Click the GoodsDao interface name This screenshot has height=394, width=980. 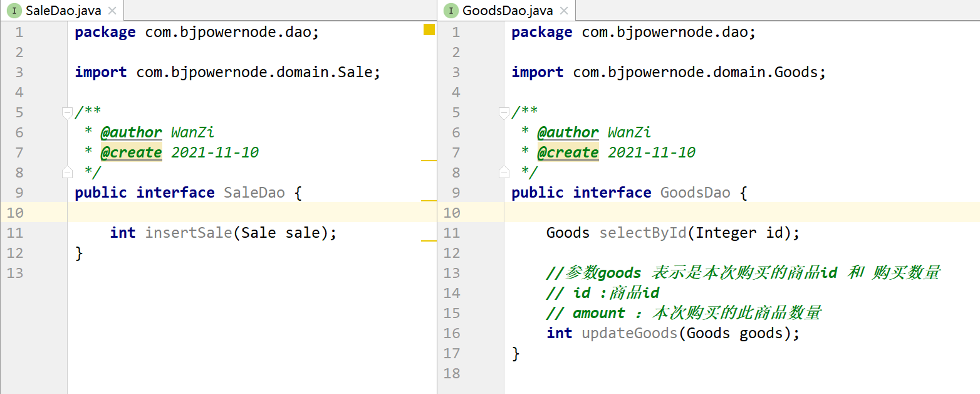point(696,193)
